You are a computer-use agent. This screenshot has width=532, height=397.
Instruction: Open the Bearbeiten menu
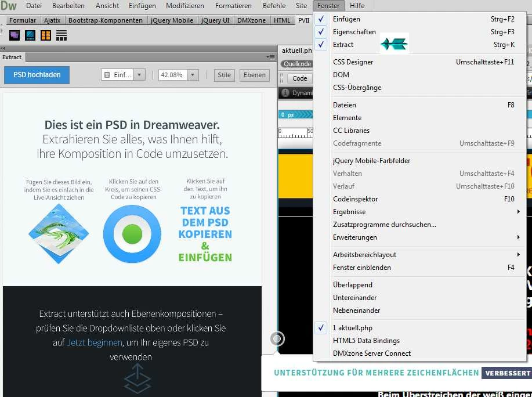(x=68, y=6)
